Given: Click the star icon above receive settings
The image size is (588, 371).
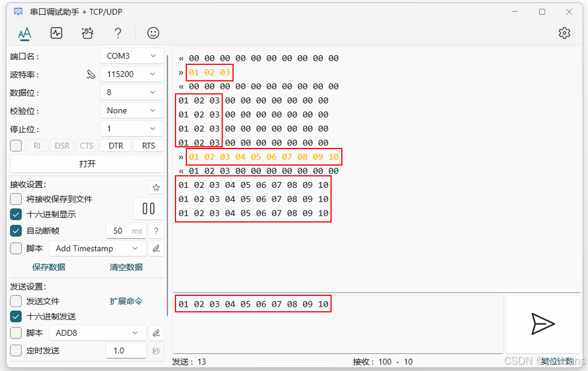Looking at the screenshot, I should [x=156, y=187].
